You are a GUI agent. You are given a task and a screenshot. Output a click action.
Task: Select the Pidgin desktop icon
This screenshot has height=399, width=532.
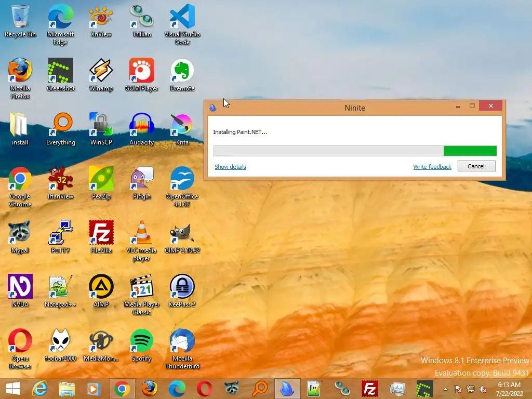click(141, 183)
